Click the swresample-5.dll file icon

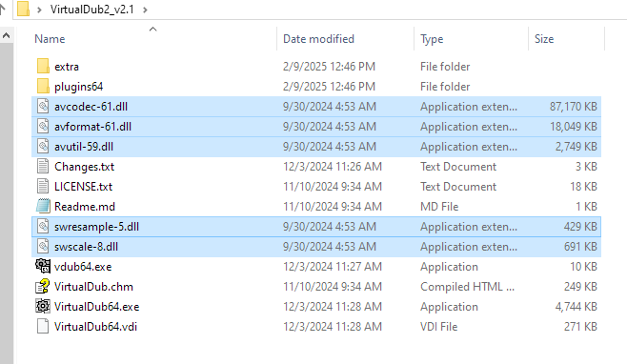click(x=43, y=227)
